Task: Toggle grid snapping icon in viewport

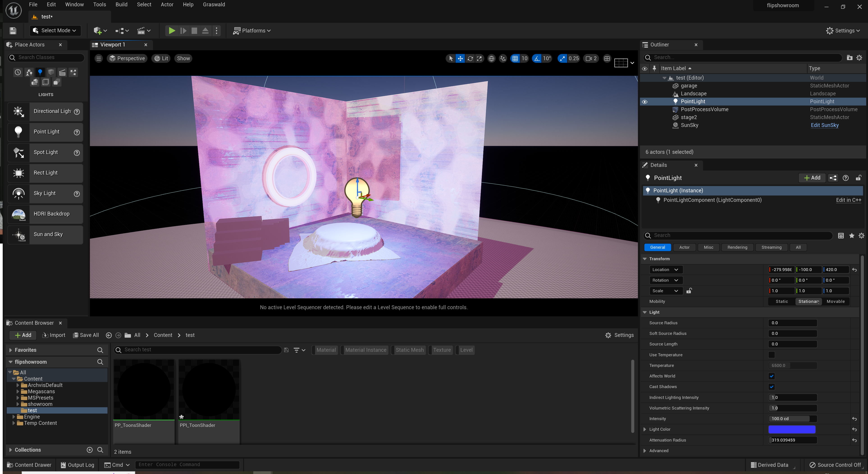Action: [515, 58]
